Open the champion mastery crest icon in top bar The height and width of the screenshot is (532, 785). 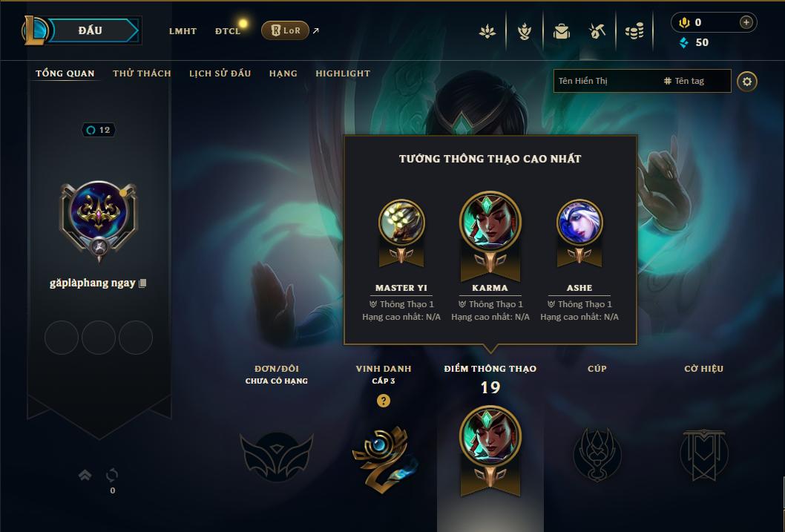pyautogui.click(x=524, y=31)
